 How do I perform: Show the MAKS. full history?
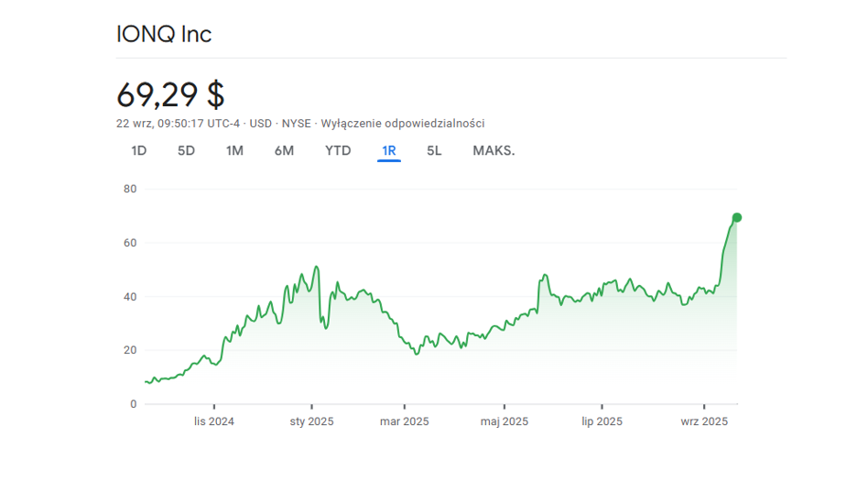[x=494, y=151]
